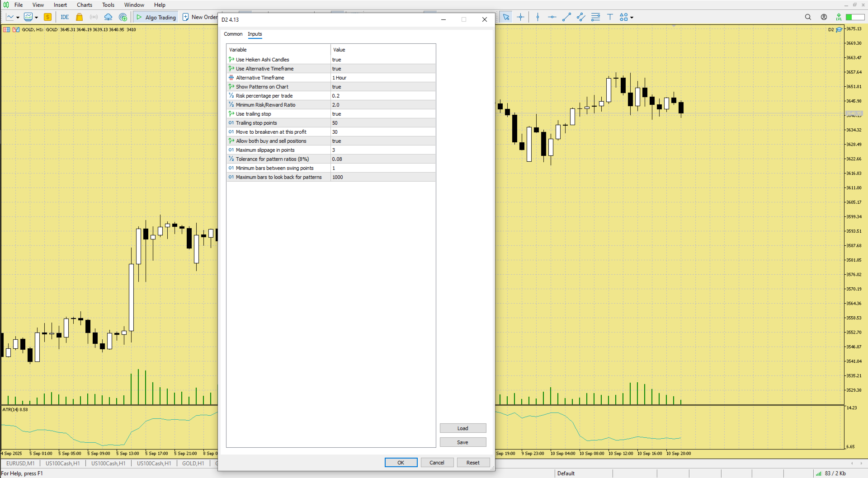Toggle Use trailing stop value true
This screenshot has width=868, height=478.
[383, 114]
